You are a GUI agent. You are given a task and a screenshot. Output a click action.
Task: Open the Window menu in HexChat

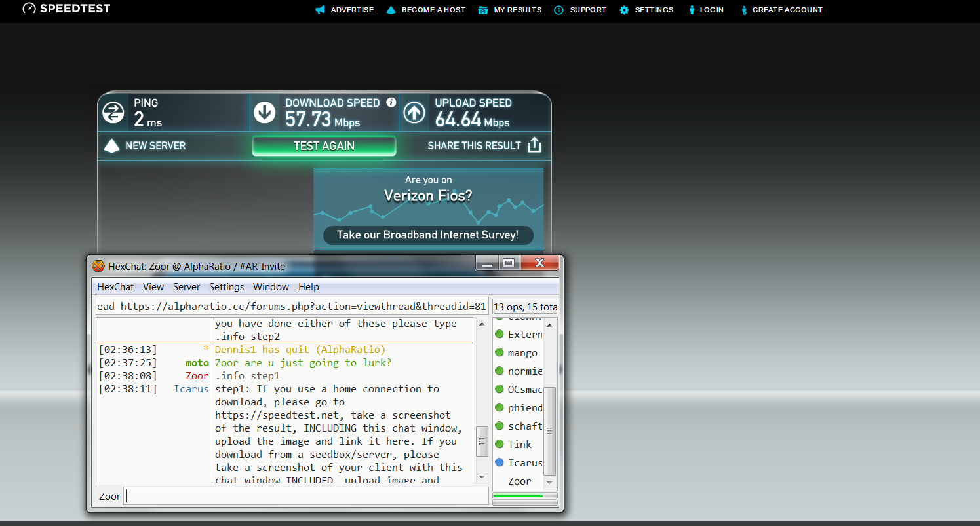click(x=271, y=287)
